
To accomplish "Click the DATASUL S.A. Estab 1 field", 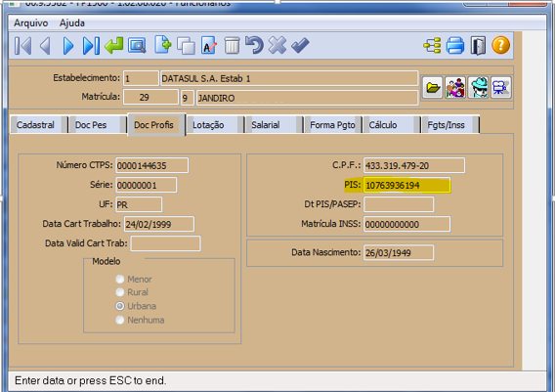I will coord(289,78).
